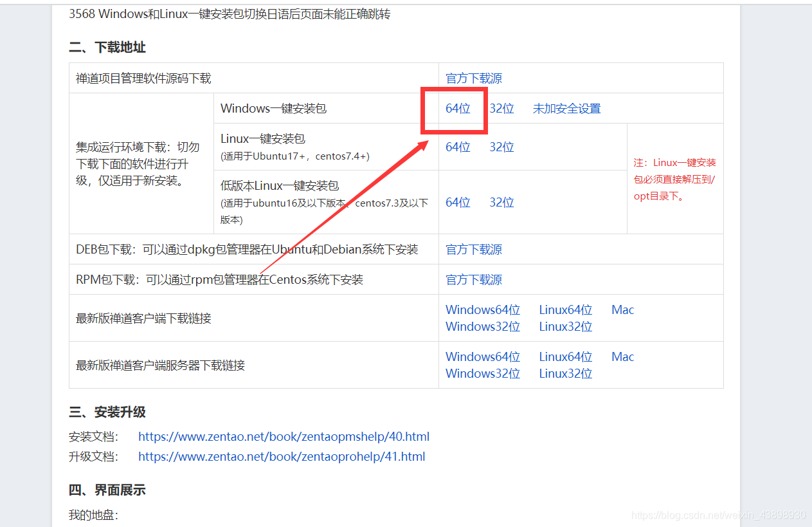Download 禅道客户端 Windows64位
812x527 pixels.
click(x=483, y=310)
